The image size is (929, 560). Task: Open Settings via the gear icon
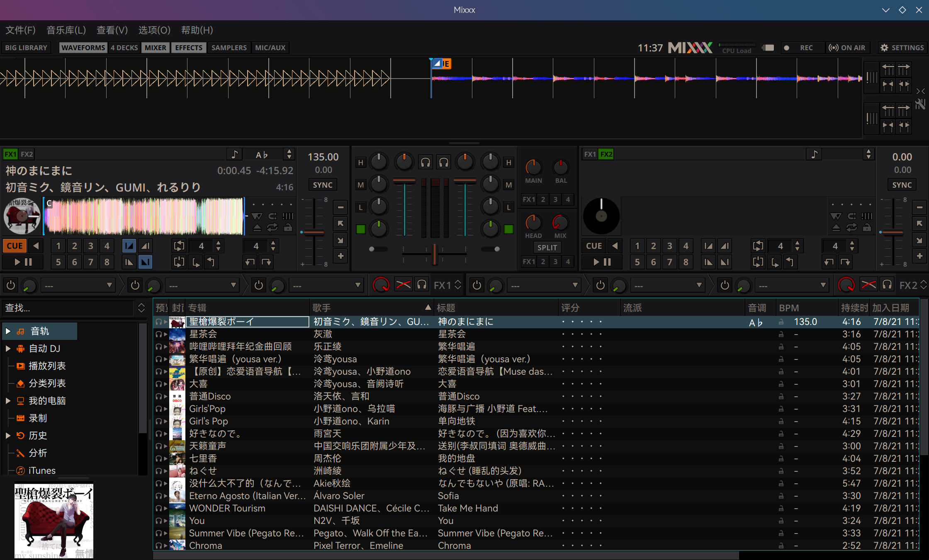coord(885,48)
